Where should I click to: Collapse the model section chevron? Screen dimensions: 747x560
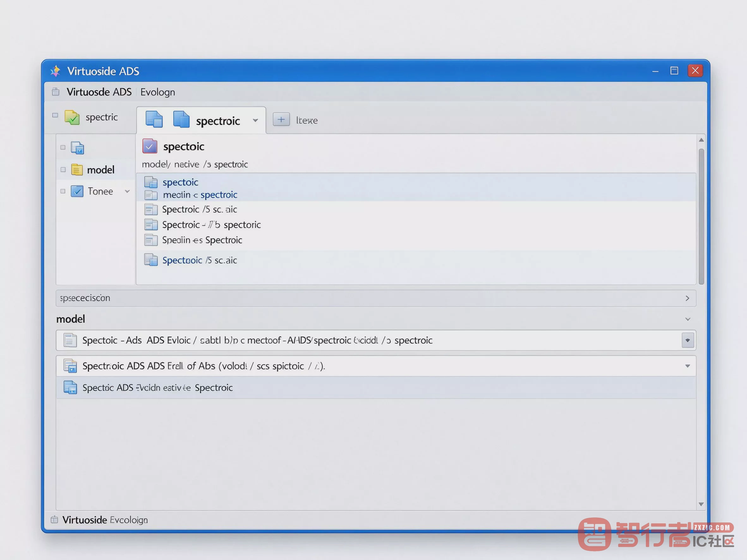(688, 319)
